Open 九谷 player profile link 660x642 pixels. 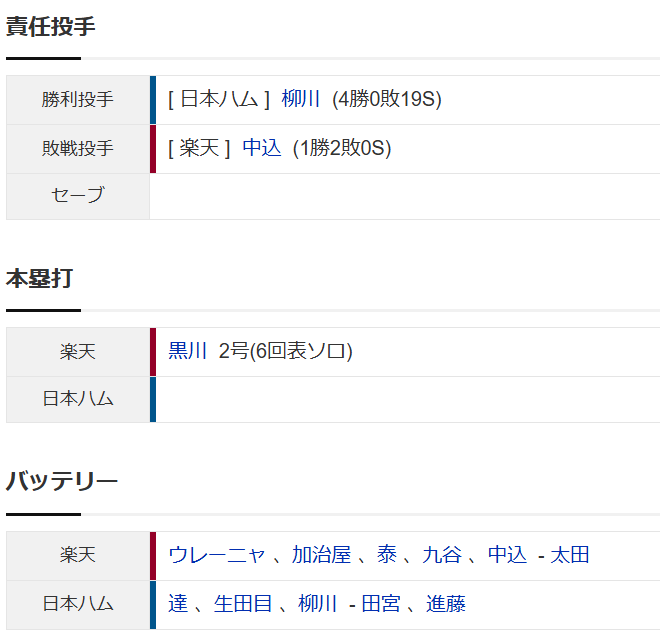click(x=442, y=555)
